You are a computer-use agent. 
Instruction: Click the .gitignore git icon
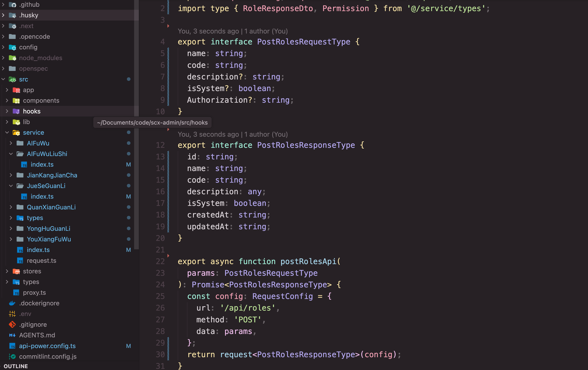click(x=12, y=324)
